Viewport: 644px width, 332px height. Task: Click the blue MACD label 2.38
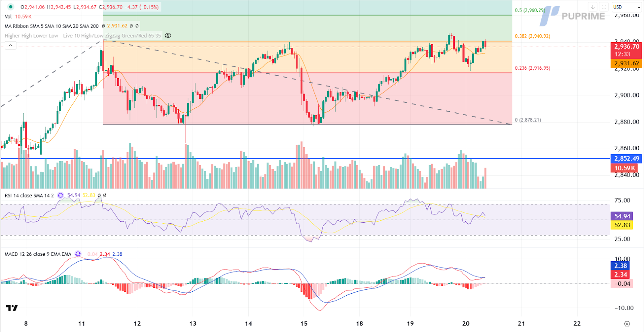point(620,266)
